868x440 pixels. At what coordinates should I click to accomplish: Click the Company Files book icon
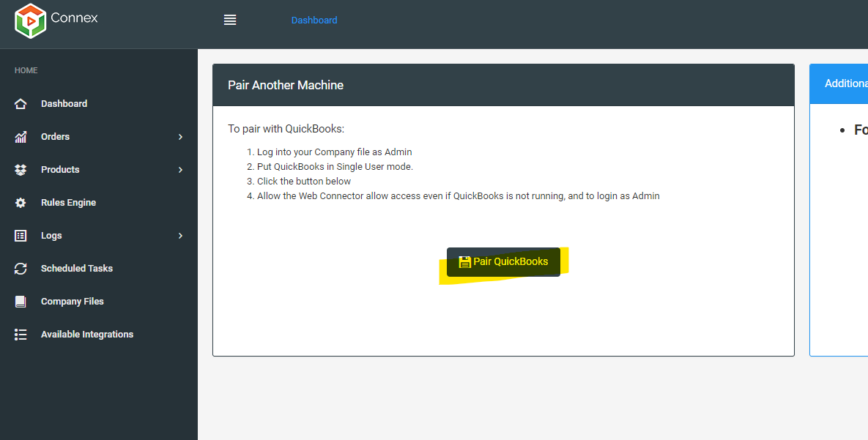pos(21,302)
